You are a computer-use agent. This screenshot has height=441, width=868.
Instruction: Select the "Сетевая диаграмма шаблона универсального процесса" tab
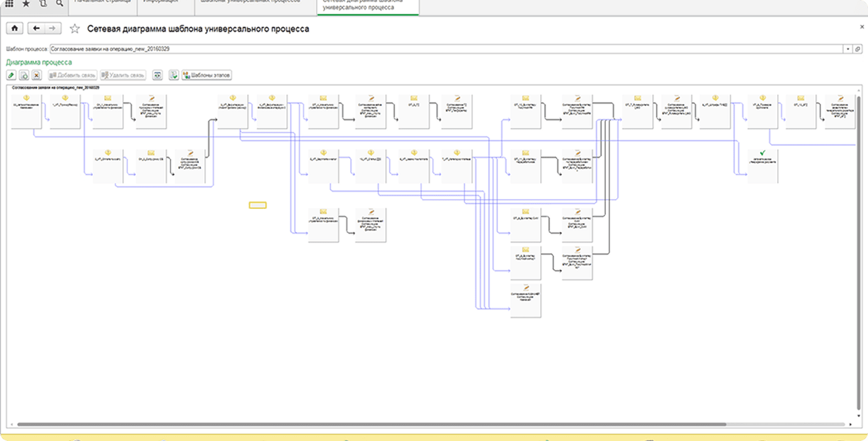368,6
